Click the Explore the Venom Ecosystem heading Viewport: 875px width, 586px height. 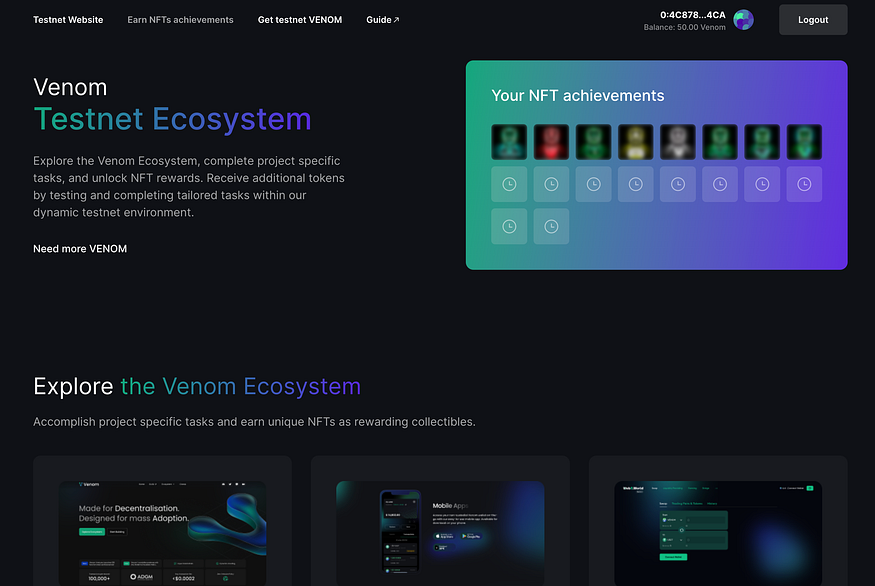[197, 386]
